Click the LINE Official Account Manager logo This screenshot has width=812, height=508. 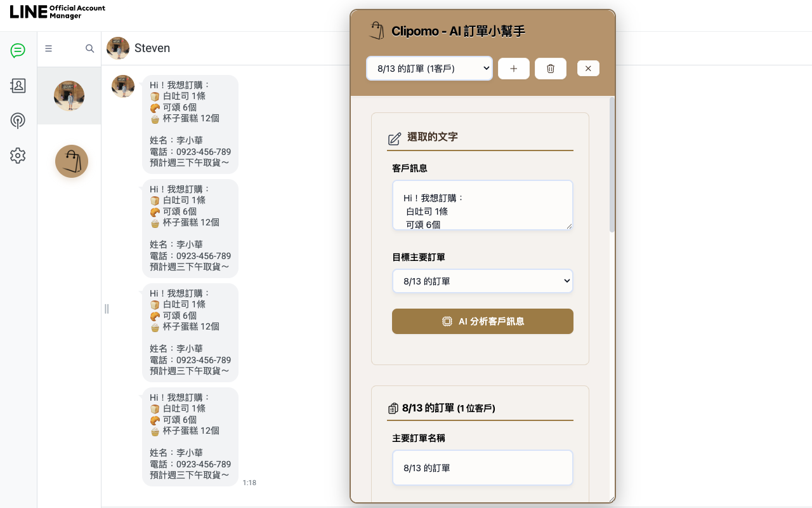pyautogui.click(x=58, y=12)
